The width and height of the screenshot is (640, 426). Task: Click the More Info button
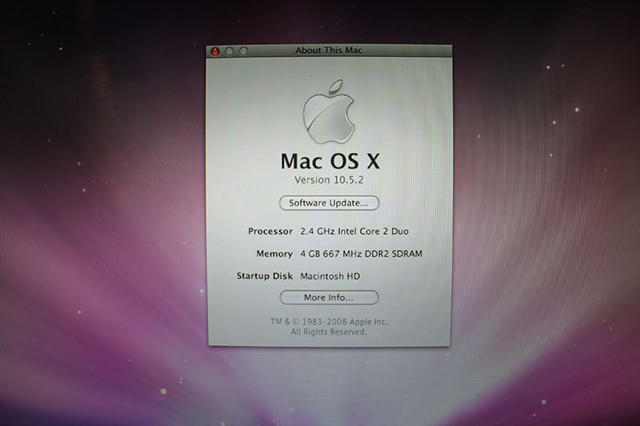coord(329,297)
